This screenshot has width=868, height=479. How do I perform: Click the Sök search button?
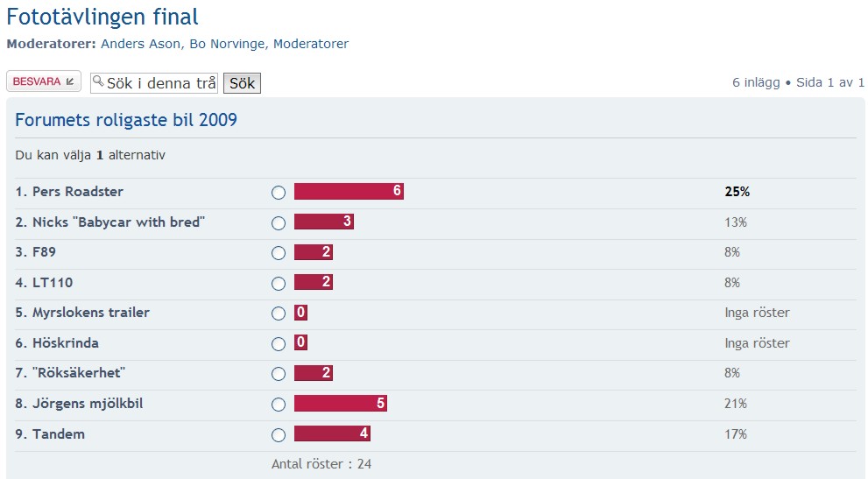242,83
